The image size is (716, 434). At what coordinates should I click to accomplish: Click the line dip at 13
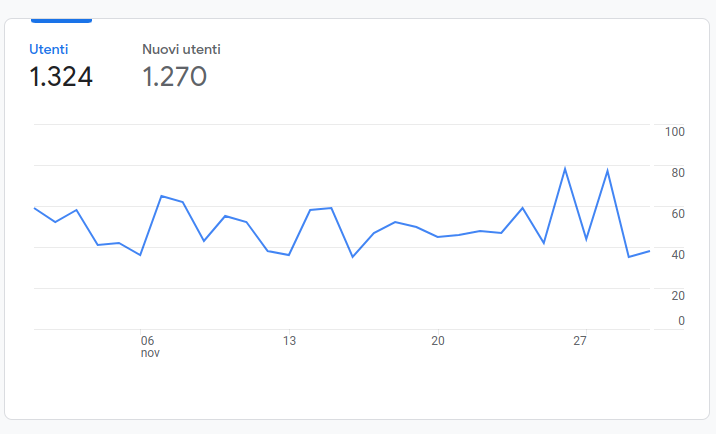pyautogui.click(x=289, y=255)
